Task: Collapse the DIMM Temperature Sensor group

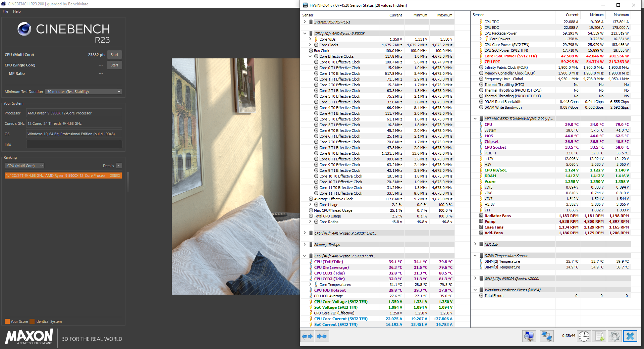Action: pos(475,256)
